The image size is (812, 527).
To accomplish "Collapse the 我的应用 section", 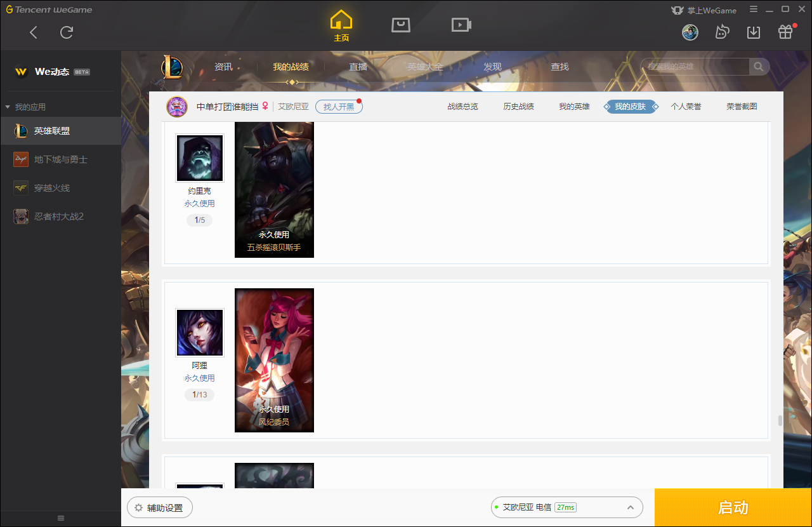I will (x=25, y=107).
